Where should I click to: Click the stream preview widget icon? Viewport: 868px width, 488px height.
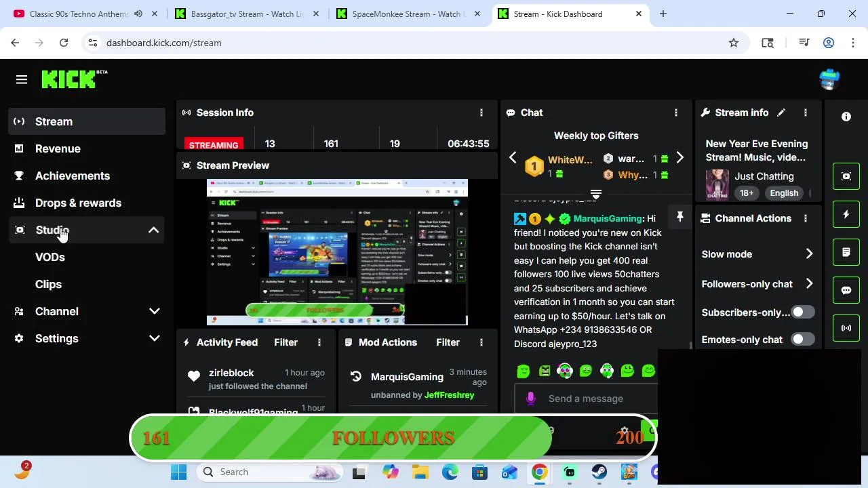pos(846,176)
